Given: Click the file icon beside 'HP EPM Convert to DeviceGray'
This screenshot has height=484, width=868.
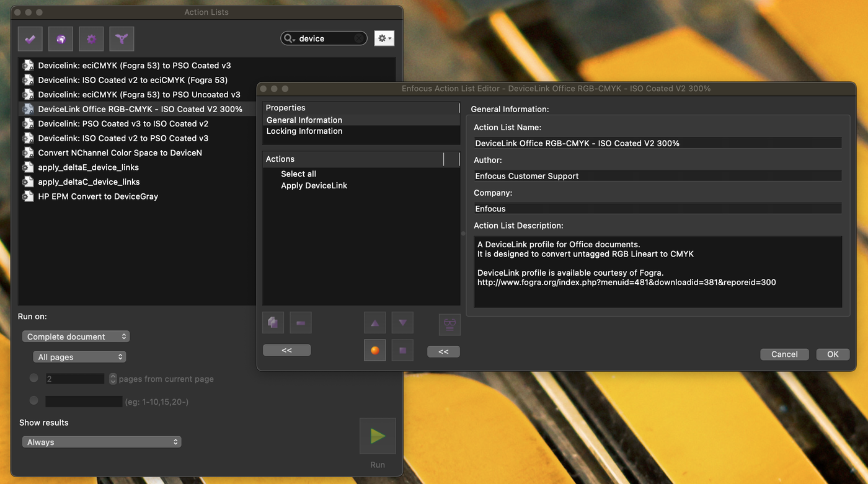Looking at the screenshot, I should pyautogui.click(x=28, y=196).
